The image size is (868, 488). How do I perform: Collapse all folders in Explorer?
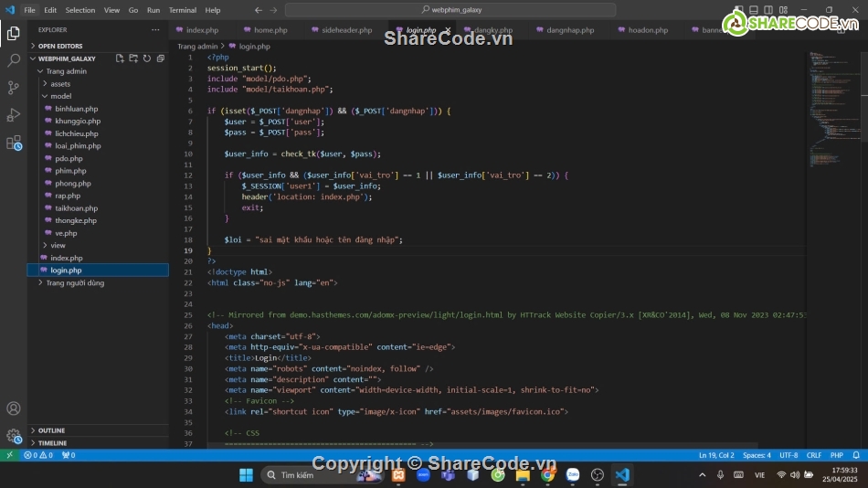161,58
